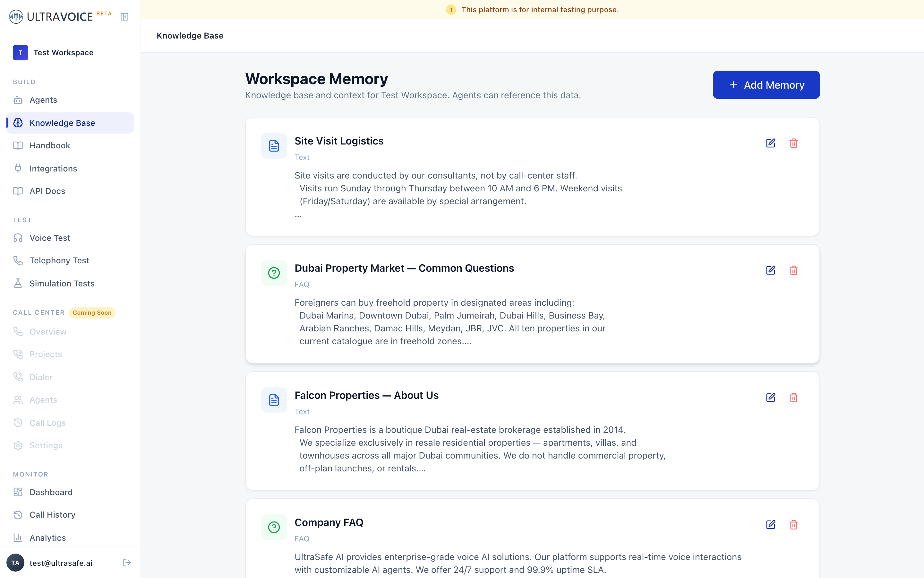
Task: Click the Telephony Test phone icon
Action: (x=18, y=261)
